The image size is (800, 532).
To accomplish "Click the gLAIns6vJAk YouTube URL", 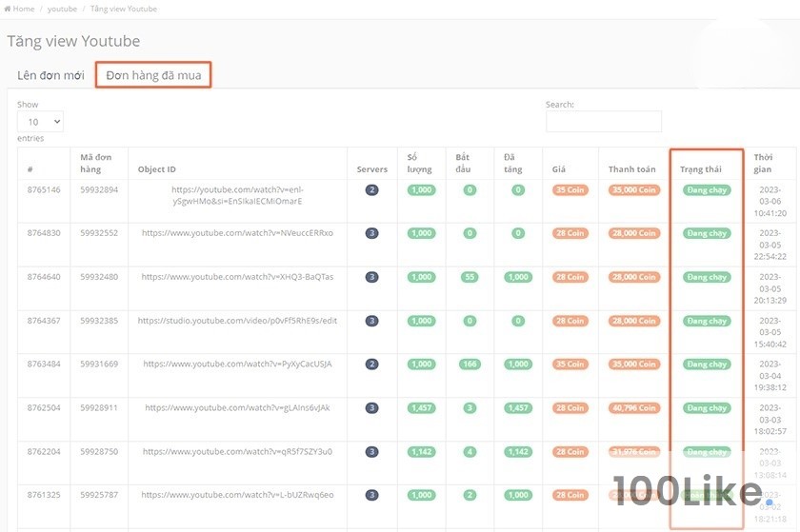I will tap(237, 408).
